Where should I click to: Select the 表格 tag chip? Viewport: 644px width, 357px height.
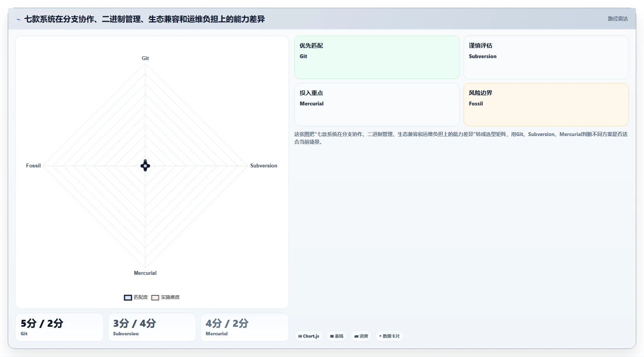coord(336,336)
